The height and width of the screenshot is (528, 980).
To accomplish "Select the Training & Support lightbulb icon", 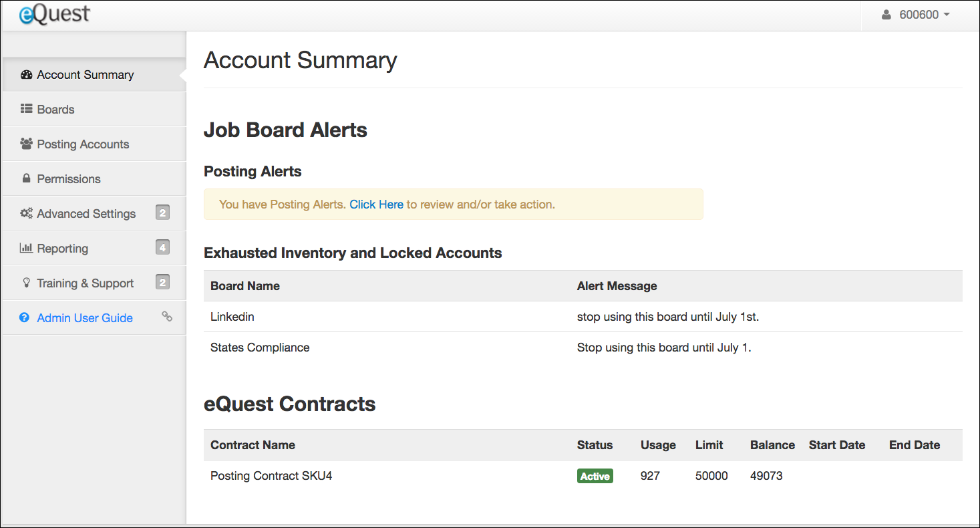I will pos(26,283).
